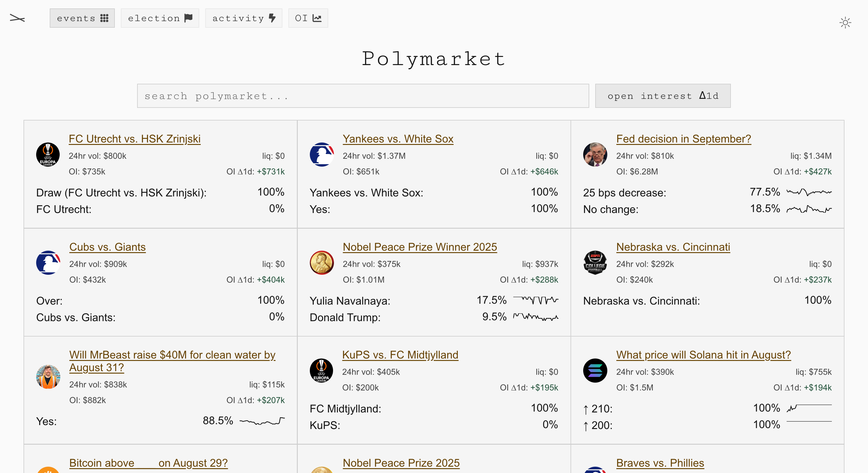Viewport: 868px width, 473px height.
Task: Click the ESPN College Football icon
Action: click(595, 262)
